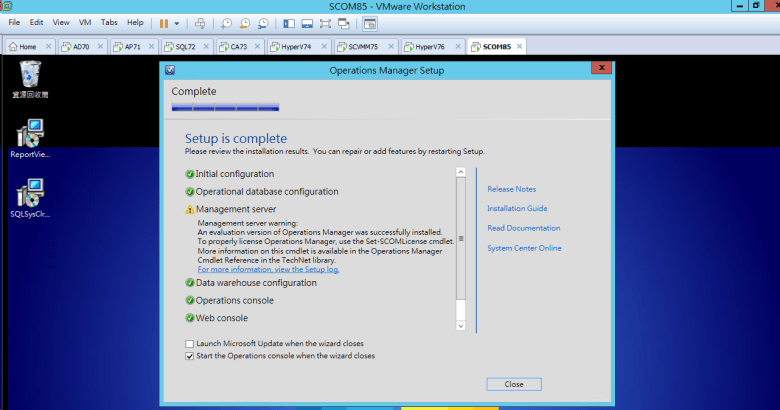The image size is (780, 410).
Task: Open the Recycle Bin desktop icon
Action: click(x=31, y=73)
